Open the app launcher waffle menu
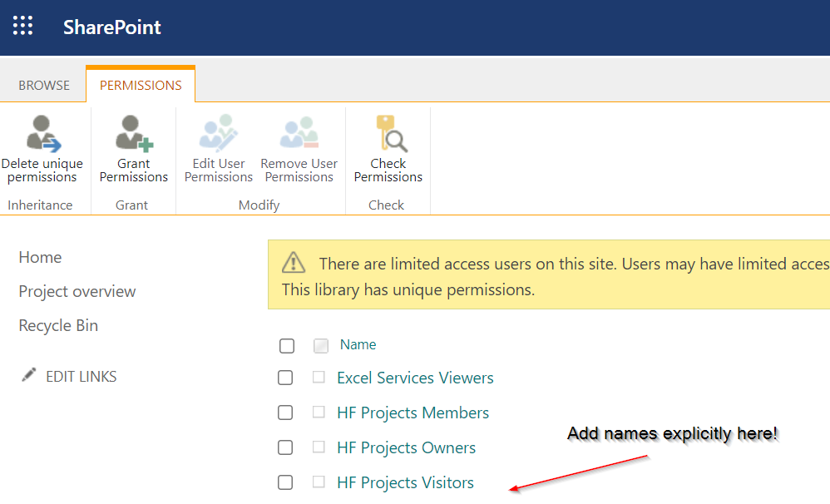The height and width of the screenshot is (504, 830). (22, 26)
